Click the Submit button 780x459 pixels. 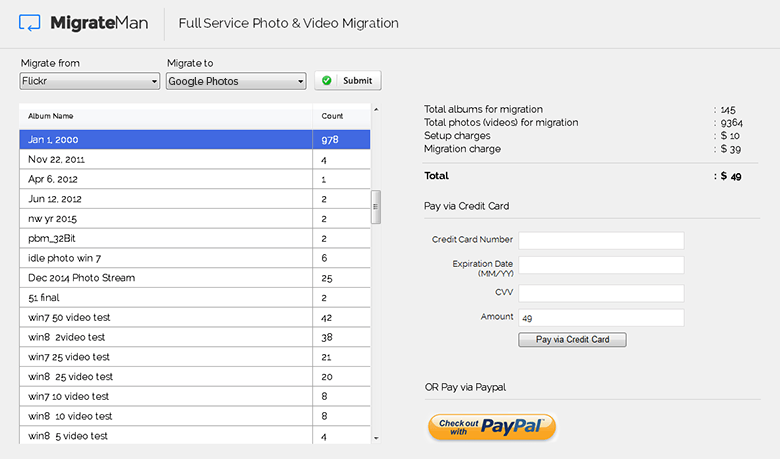[x=348, y=81]
